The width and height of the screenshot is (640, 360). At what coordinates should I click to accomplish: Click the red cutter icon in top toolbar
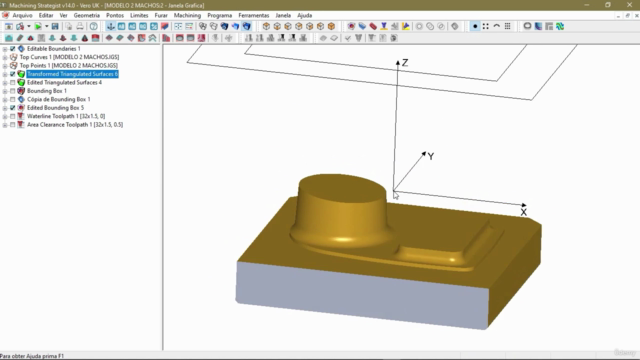(x=373, y=27)
